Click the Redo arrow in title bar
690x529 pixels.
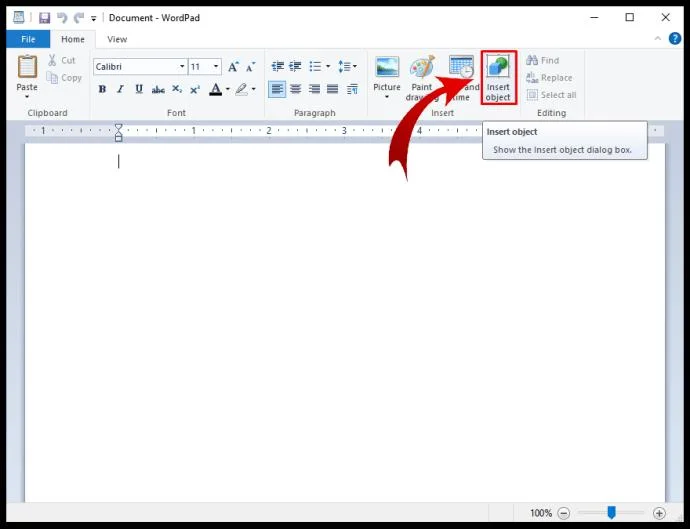[x=79, y=18]
